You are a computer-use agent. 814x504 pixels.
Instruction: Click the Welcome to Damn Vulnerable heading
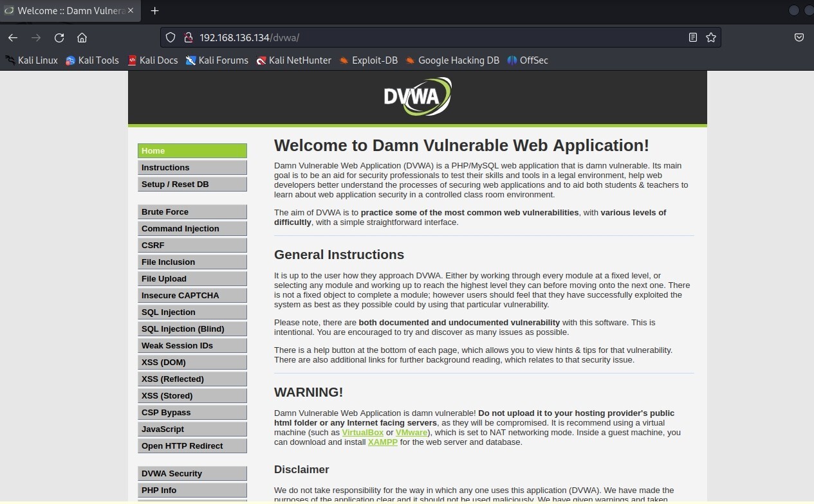[x=461, y=145]
